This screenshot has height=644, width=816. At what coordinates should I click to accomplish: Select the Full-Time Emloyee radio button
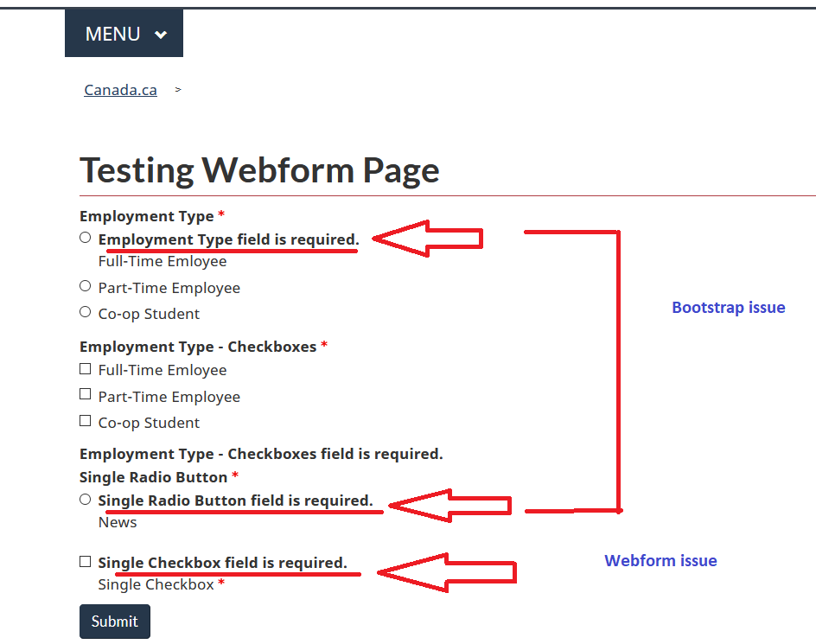85,237
